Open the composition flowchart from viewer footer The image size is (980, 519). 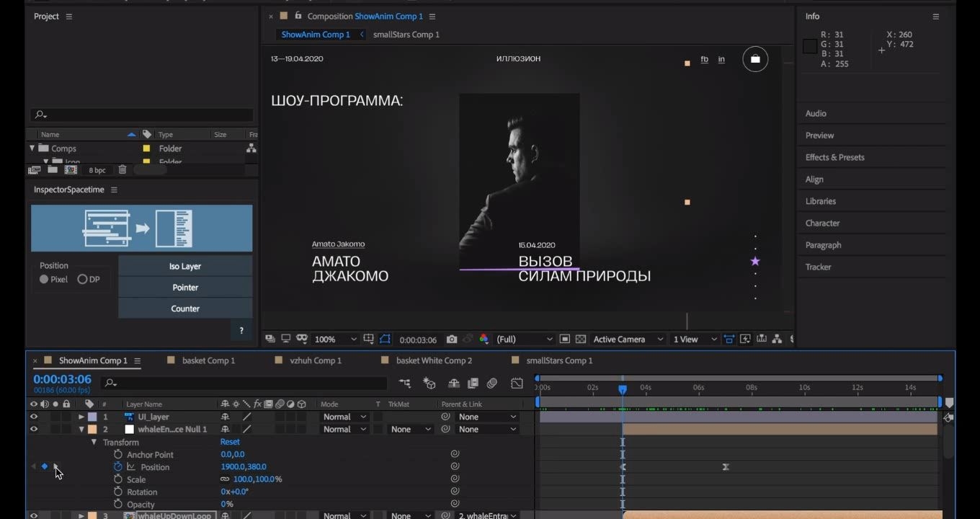click(777, 340)
